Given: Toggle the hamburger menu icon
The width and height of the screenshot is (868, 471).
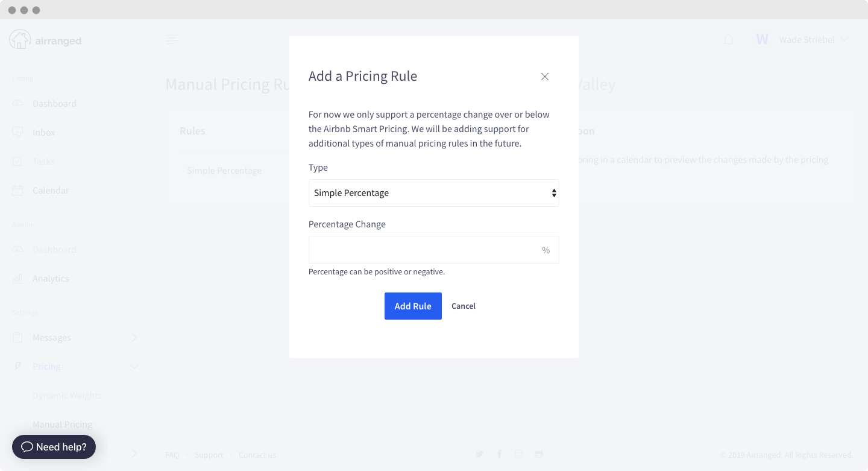Looking at the screenshot, I should (172, 40).
